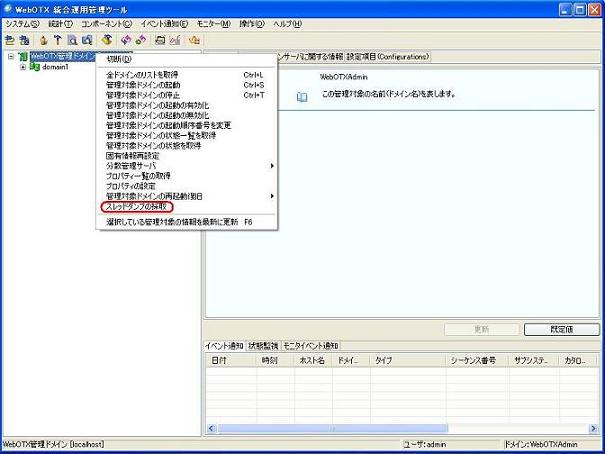Open the モニター(M) menu
605x454 pixels.
click(x=213, y=24)
